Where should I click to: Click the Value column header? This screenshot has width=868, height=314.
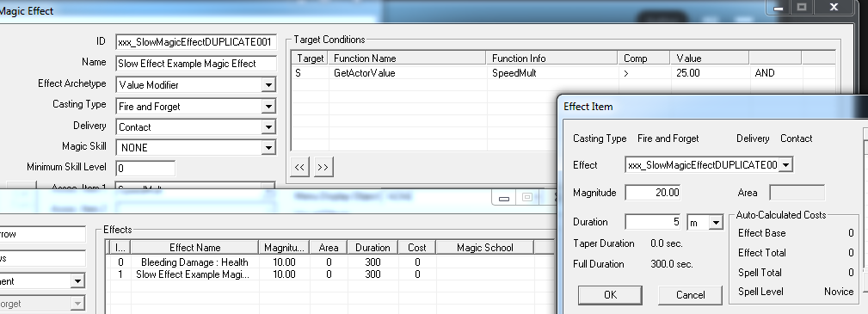coord(710,58)
